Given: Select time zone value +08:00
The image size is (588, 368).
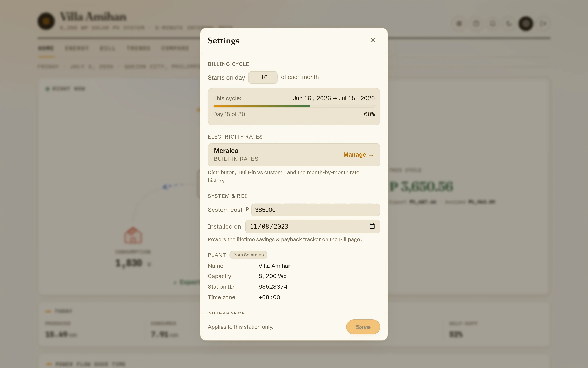Looking at the screenshot, I should pyautogui.click(x=269, y=297).
